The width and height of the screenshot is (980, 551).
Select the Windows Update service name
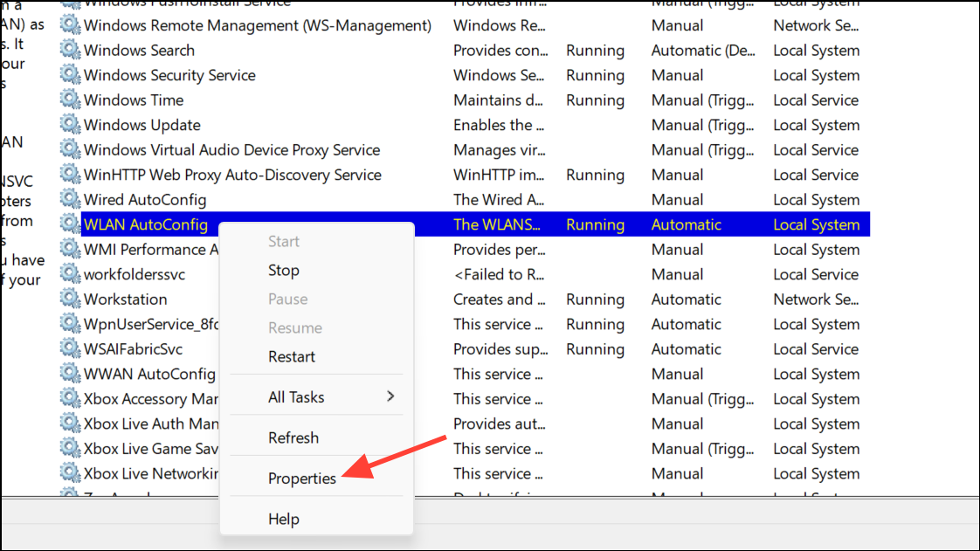(141, 125)
